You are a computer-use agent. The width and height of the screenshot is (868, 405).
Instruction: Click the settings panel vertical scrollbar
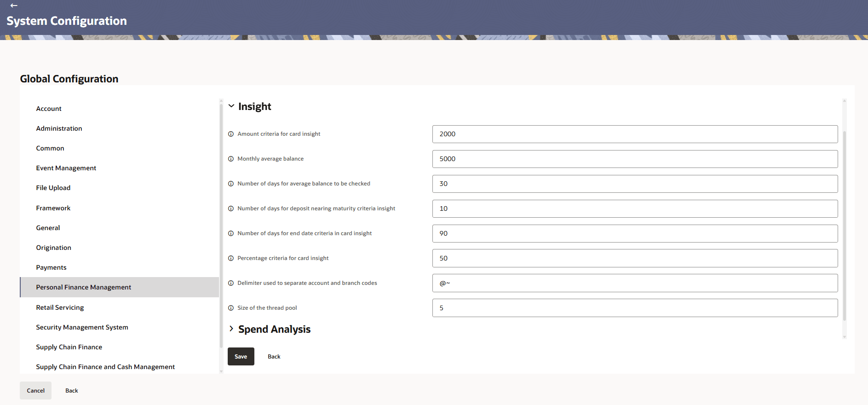point(844,226)
